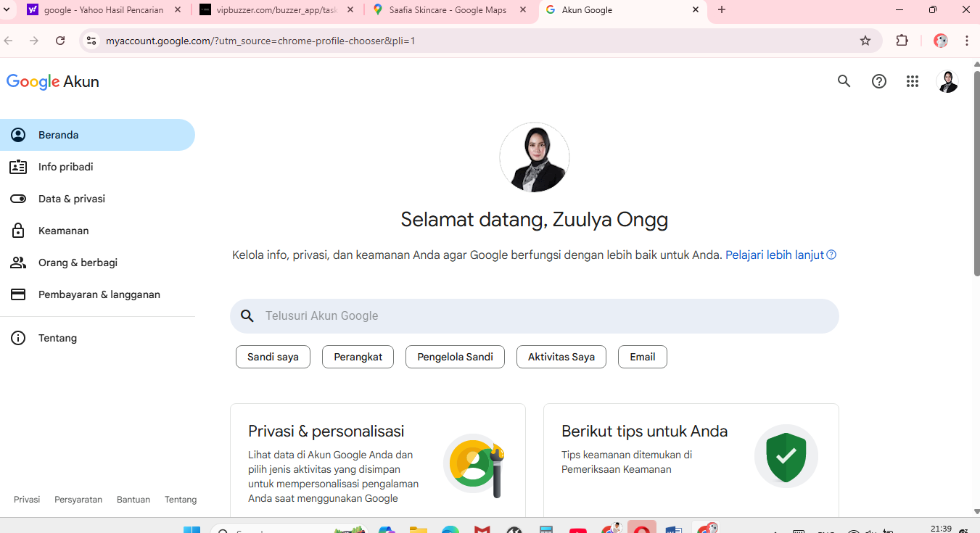The image size is (980, 533).
Task: Open the Google apps grid launcher
Action: [x=913, y=81]
